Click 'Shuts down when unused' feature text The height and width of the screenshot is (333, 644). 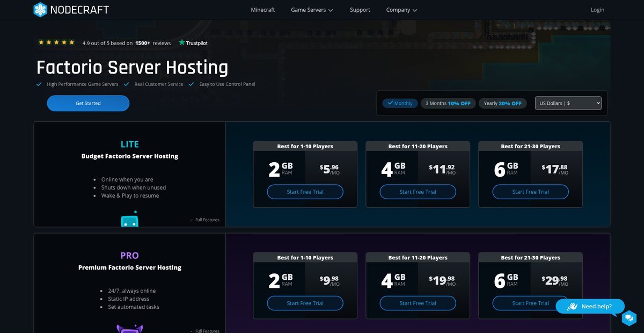click(x=134, y=187)
